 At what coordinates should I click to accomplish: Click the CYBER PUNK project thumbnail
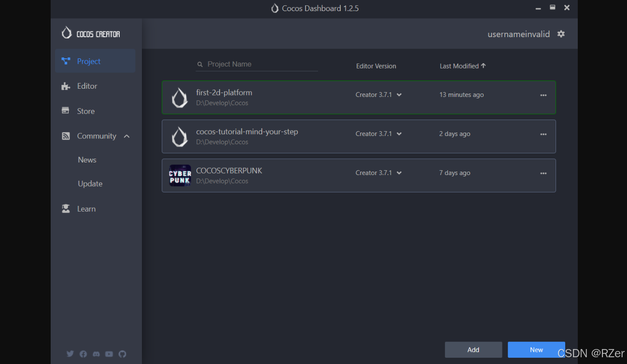coord(180,175)
